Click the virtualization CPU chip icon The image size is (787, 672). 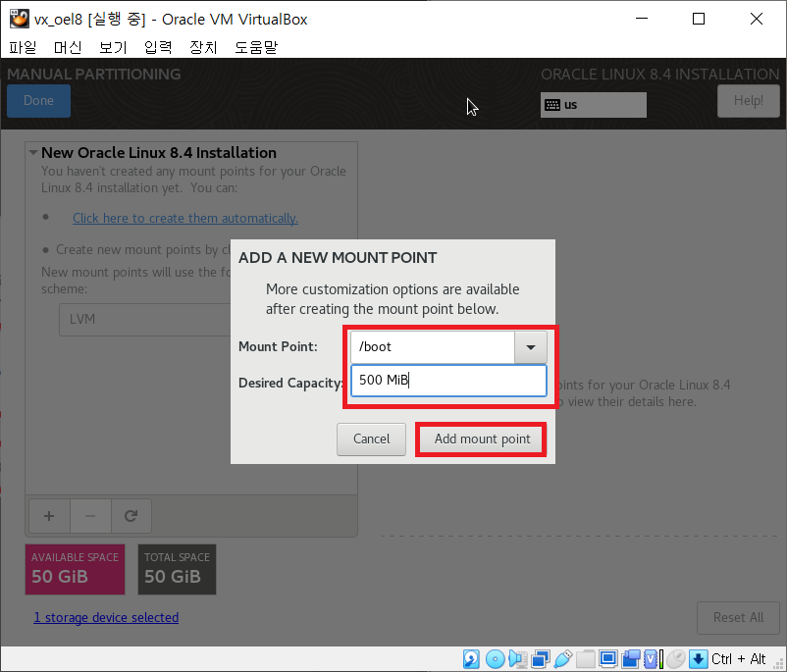point(653,659)
